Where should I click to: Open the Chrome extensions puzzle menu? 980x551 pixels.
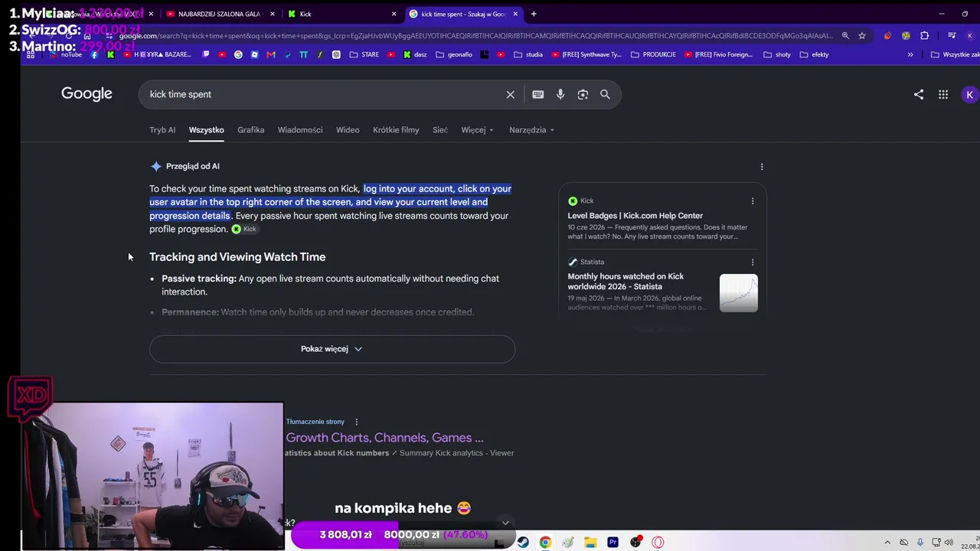point(925,35)
